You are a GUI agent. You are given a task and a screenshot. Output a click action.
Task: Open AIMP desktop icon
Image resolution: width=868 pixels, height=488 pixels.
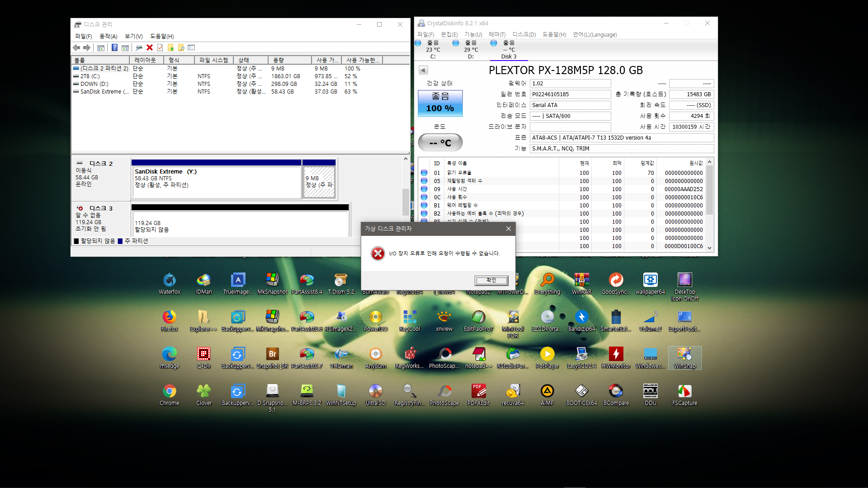coord(547,395)
